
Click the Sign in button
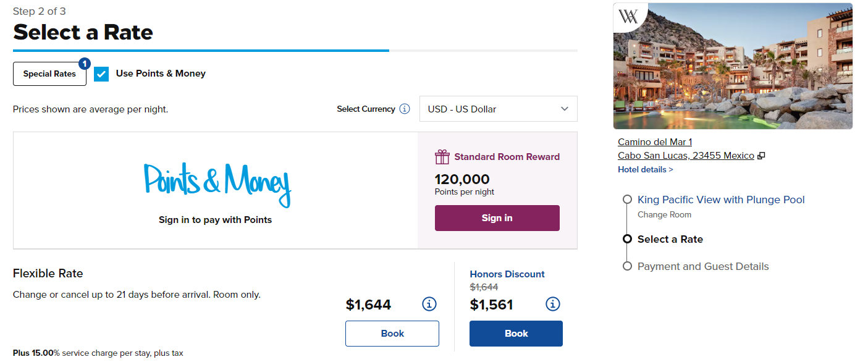[497, 217]
